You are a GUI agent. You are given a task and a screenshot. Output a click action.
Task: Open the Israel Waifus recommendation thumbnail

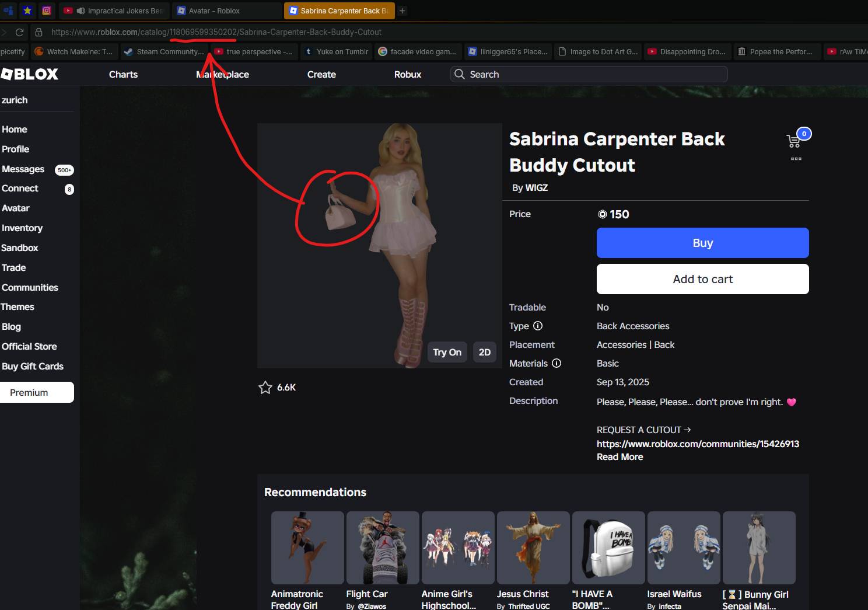684,548
